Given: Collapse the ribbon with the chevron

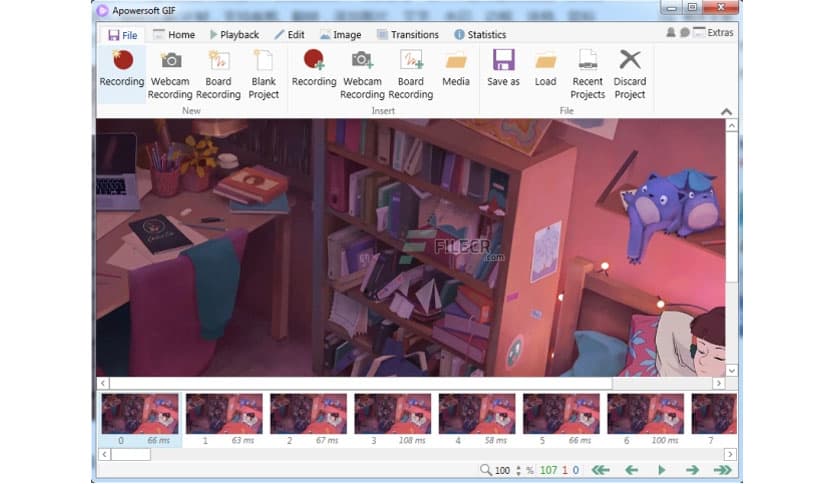Looking at the screenshot, I should [726, 111].
